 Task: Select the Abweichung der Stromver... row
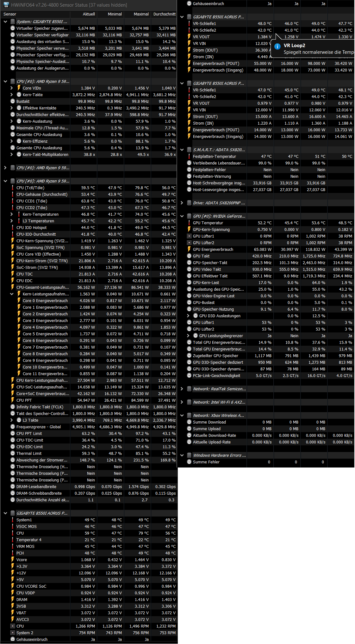pos(89,460)
